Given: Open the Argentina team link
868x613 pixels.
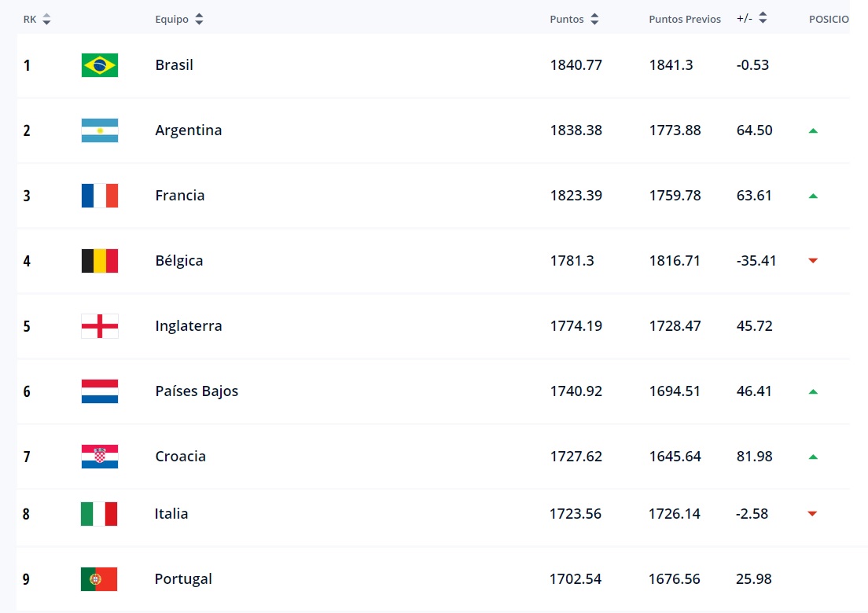Looking at the screenshot, I should pyautogui.click(x=189, y=130).
